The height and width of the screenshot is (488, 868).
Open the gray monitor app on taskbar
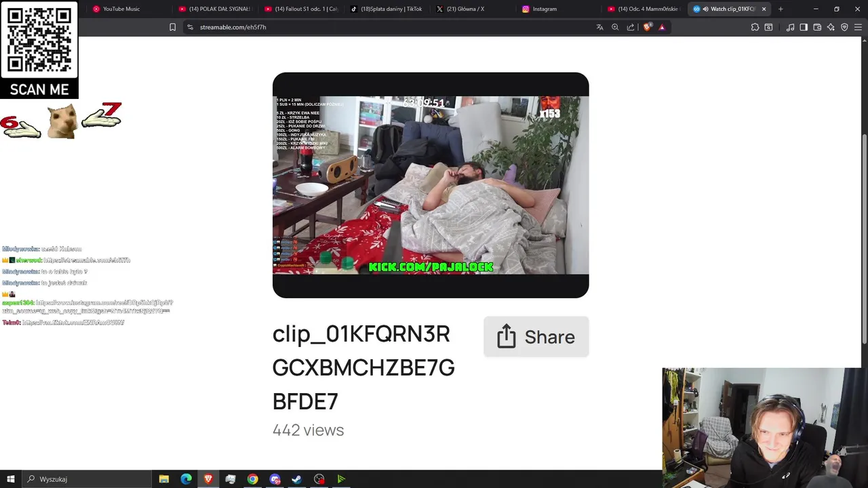click(x=231, y=479)
